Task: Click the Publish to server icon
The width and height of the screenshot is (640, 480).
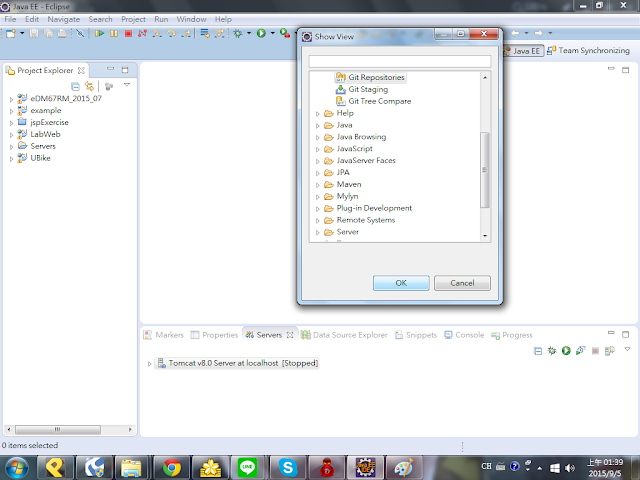Action: (x=610, y=351)
